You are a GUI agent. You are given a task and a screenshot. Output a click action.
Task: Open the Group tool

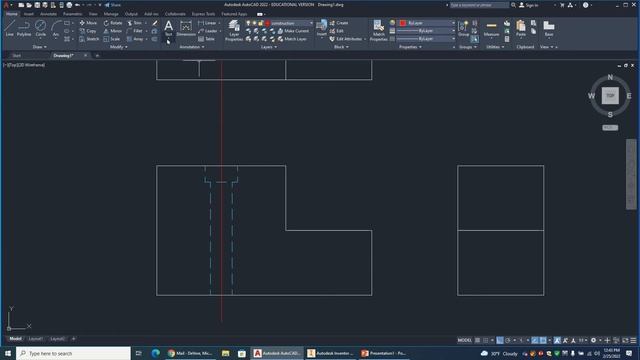[x=463, y=29]
